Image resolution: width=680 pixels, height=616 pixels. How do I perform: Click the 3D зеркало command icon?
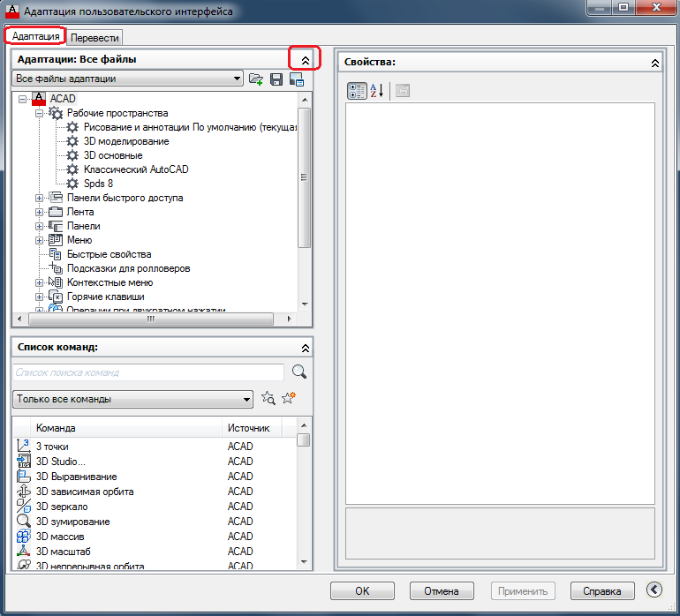click(24, 506)
